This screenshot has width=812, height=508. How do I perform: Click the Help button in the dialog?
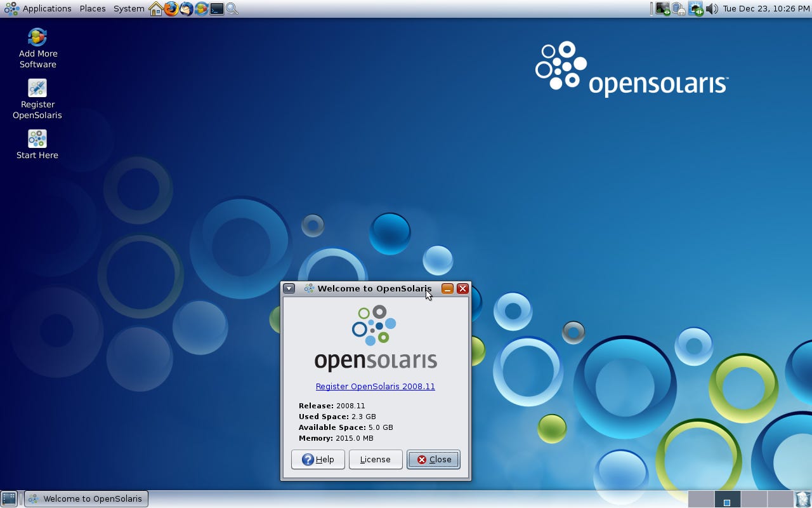point(317,459)
